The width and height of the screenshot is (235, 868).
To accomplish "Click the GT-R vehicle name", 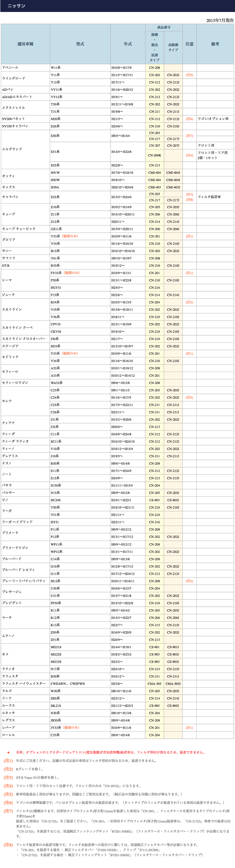I will click(6, 266).
